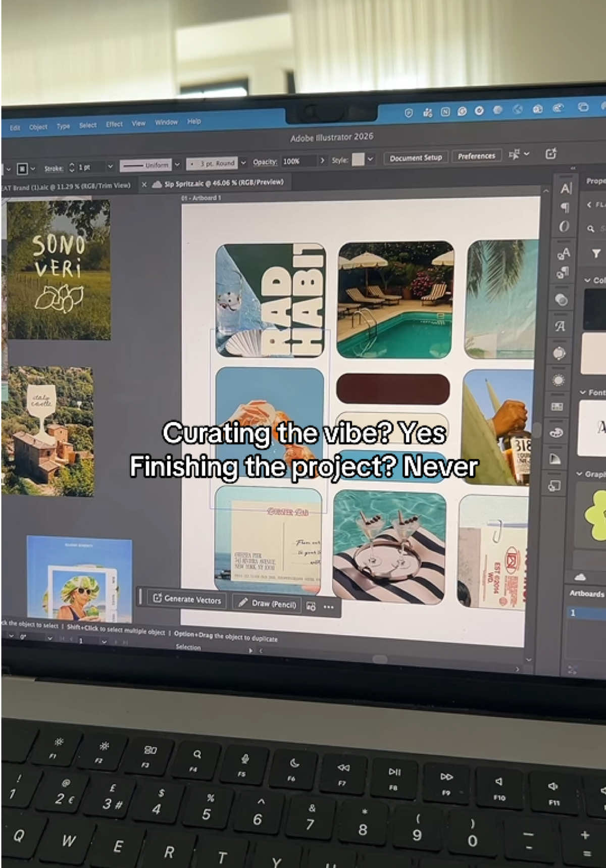The height and width of the screenshot is (868, 606).
Task: Close the Sip Spritz.aic tab
Action: pyautogui.click(x=144, y=185)
